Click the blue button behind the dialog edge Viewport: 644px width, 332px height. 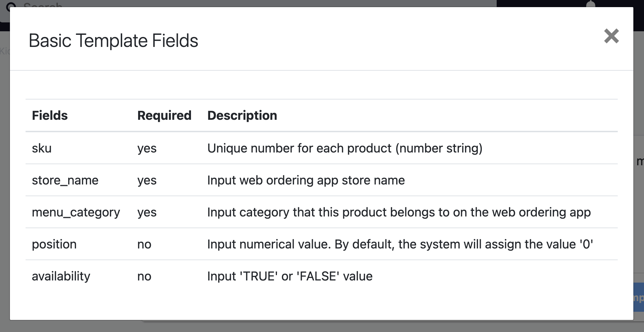639,297
